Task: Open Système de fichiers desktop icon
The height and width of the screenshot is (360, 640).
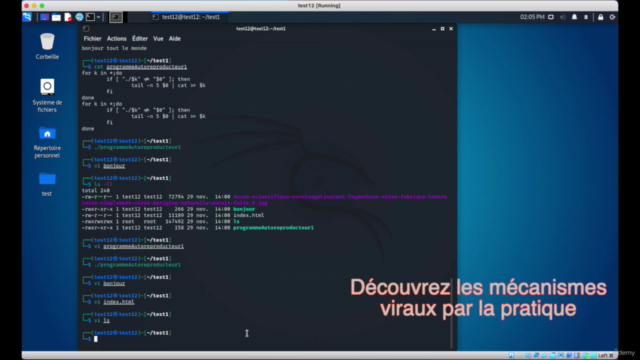Action: 47,95
